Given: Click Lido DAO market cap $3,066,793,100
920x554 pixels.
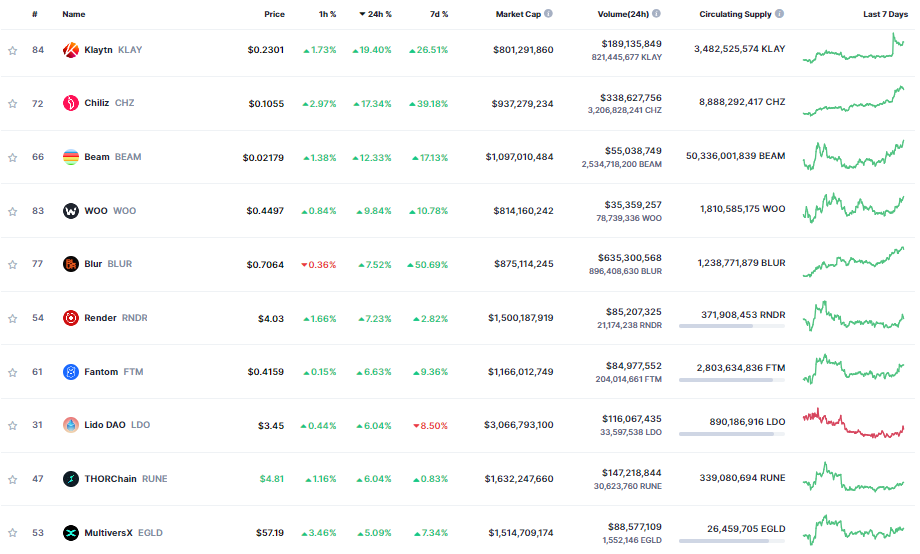Looking at the screenshot, I should [x=519, y=425].
